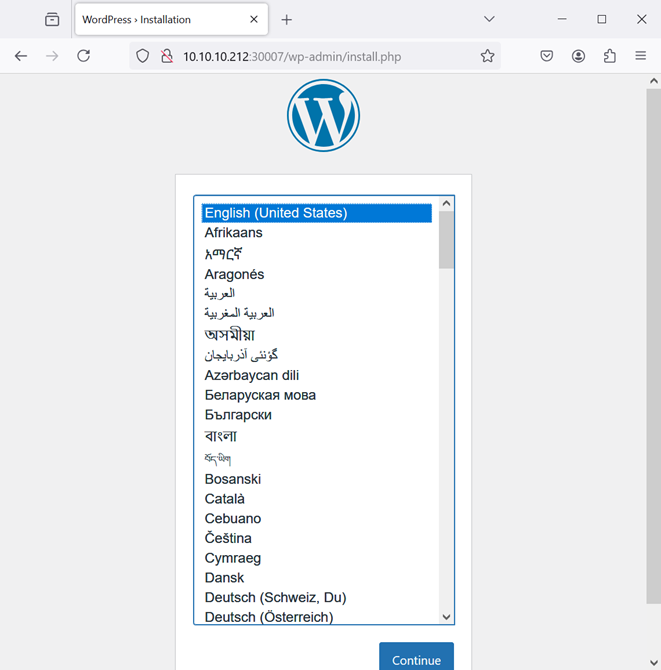
Task: View insecure connection padlock info
Action: click(x=167, y=56)
